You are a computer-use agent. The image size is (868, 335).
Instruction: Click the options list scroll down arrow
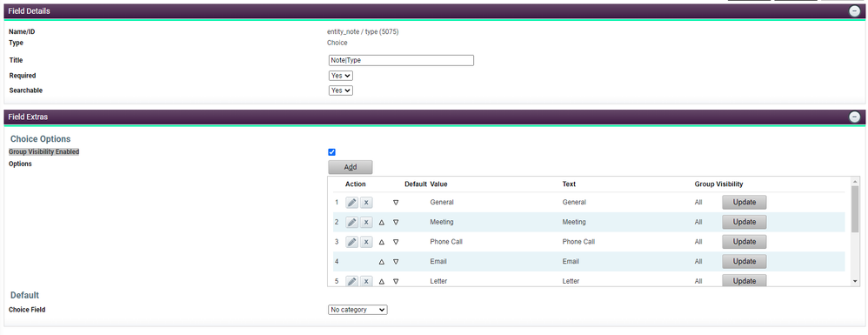[856, 282]
